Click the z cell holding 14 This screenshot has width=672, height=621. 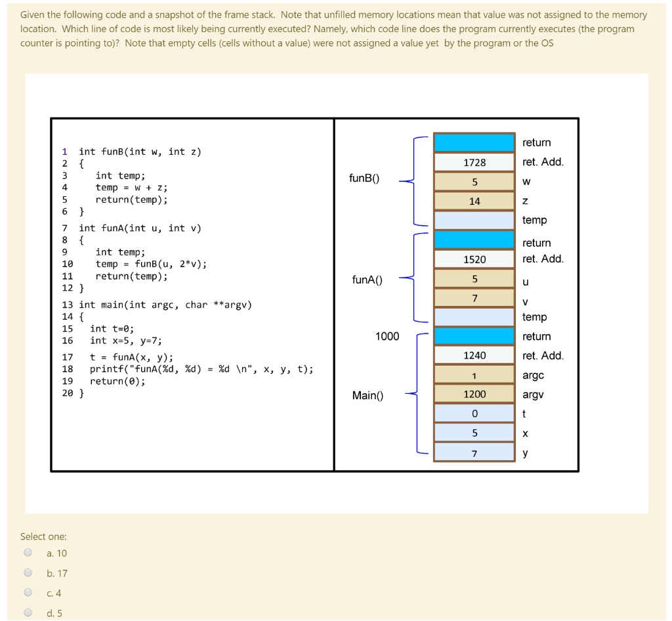(x=472, y=201)
